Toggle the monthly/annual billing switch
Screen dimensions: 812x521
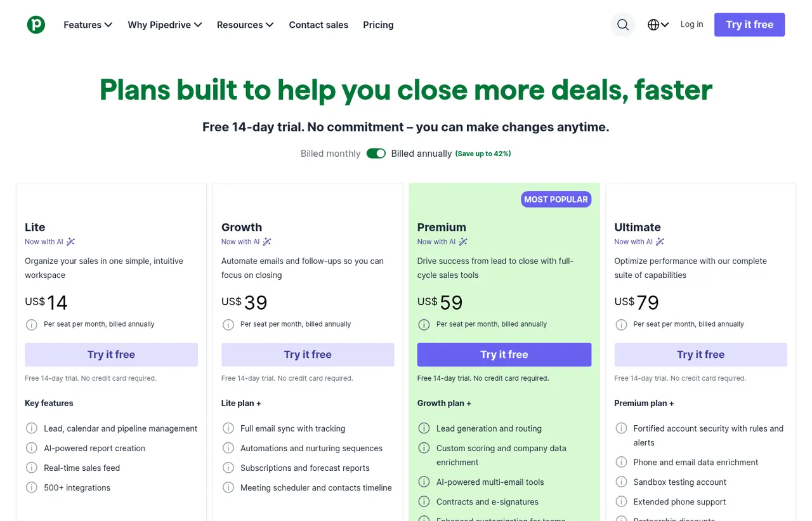pyautogui.click(x=376, y=154)
